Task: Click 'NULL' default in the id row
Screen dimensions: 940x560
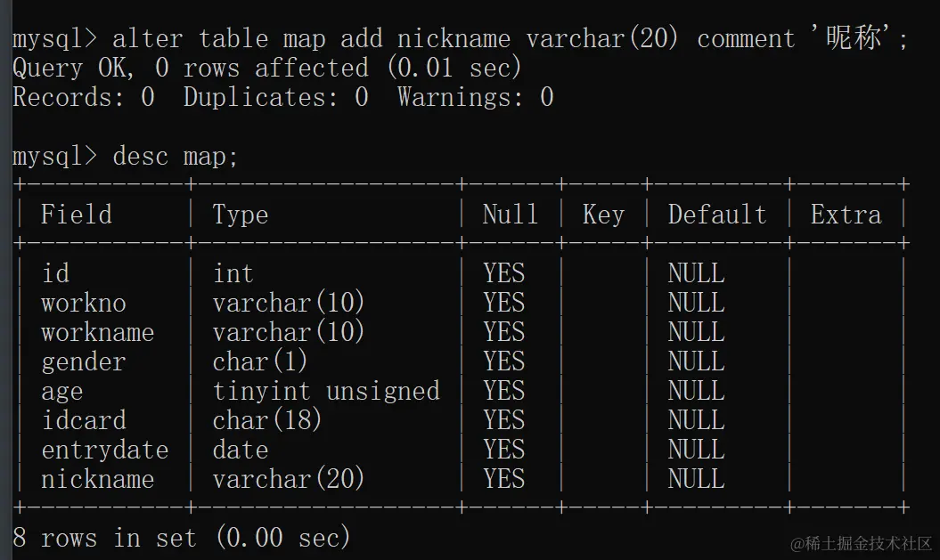Action: [697, 273]
